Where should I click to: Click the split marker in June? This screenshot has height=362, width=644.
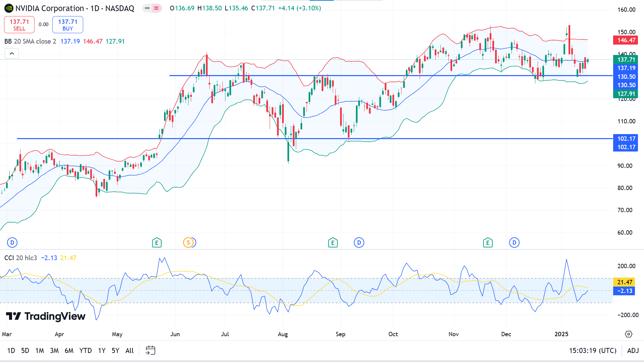pyautogui.click(x=188, y=243)
